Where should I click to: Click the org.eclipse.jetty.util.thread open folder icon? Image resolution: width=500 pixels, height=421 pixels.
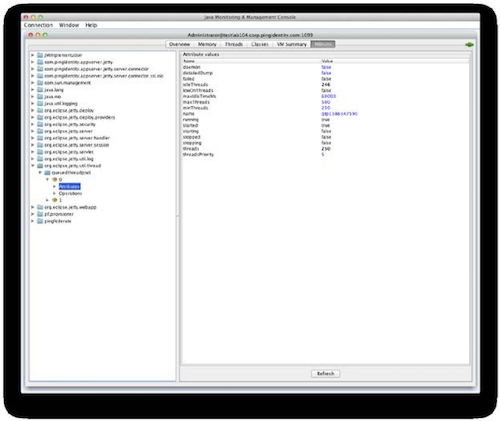(x=40, y=166)
